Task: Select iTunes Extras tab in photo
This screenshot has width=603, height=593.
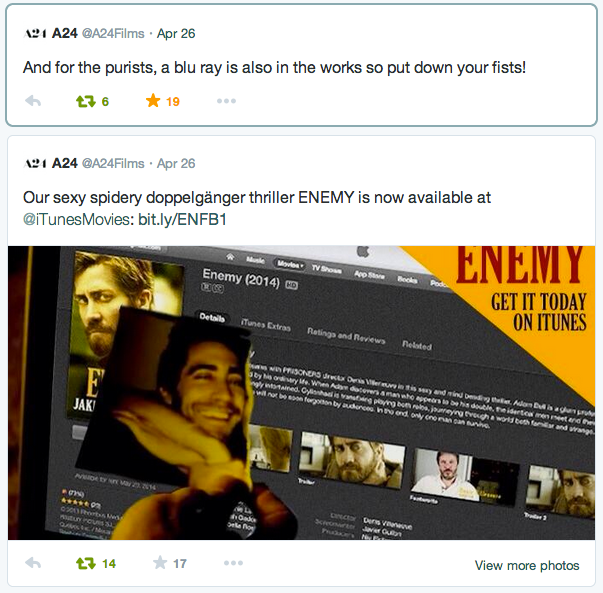Action: tap(266, 325)
